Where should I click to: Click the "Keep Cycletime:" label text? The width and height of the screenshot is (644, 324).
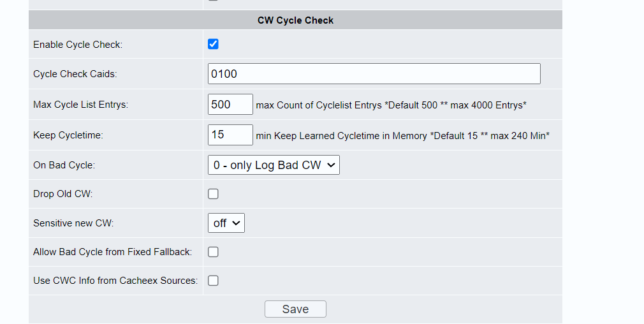(68, 135)
